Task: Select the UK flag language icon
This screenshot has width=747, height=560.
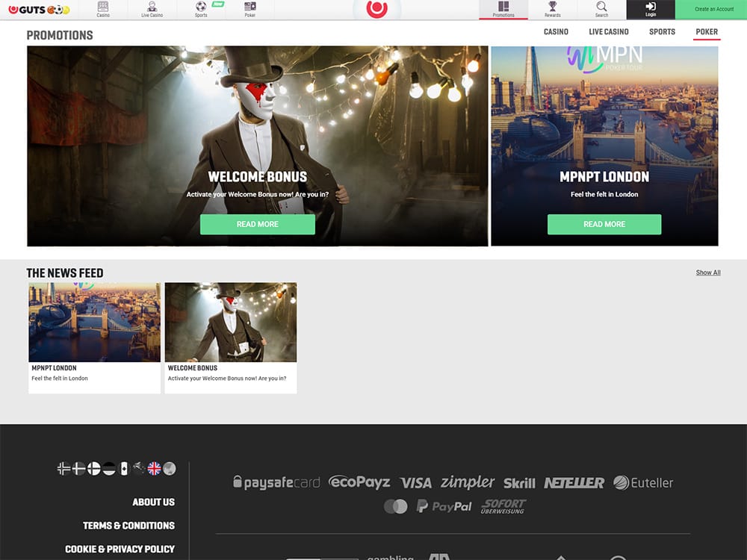Action: point(155,469)
